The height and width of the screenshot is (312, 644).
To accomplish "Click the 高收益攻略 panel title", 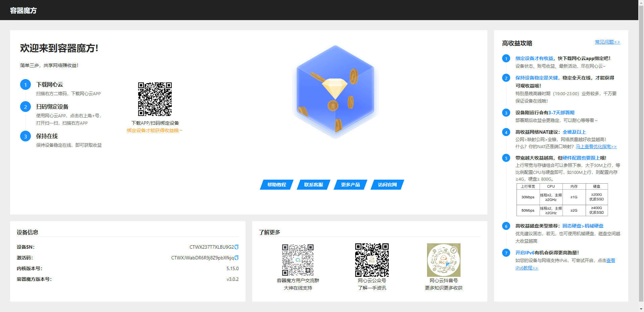I will coord(517,43).
